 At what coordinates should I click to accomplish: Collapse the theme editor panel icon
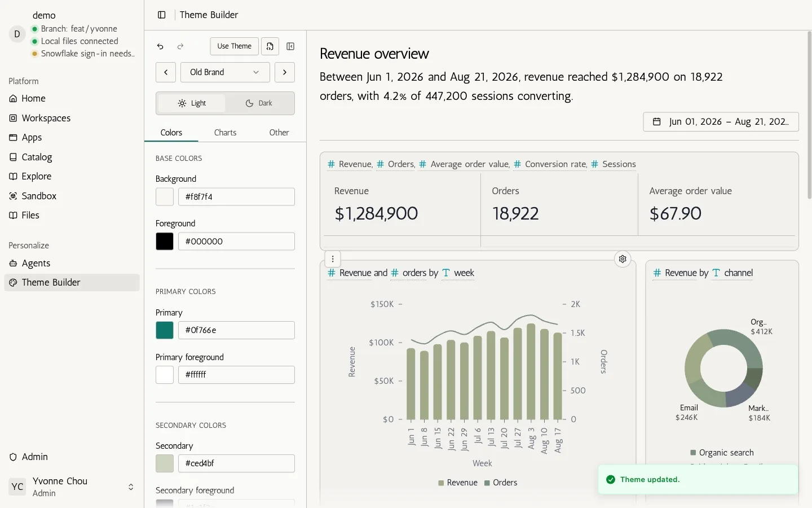[290, 46]
